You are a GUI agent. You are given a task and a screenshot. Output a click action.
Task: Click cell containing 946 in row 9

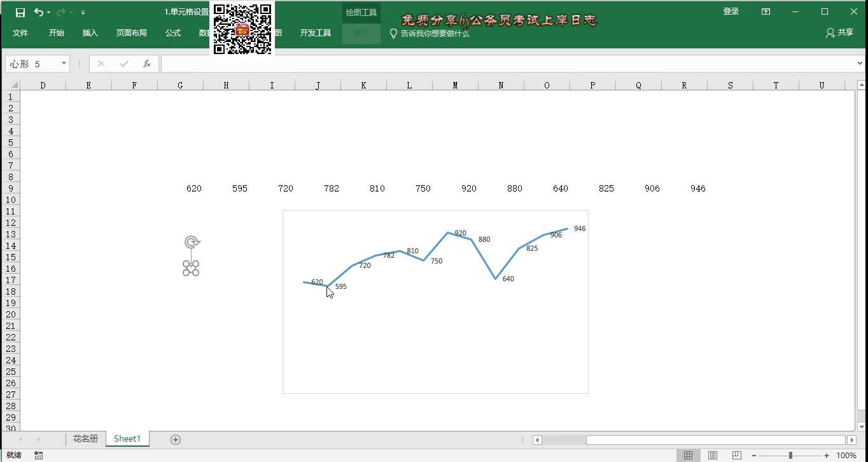click(684, 188)
